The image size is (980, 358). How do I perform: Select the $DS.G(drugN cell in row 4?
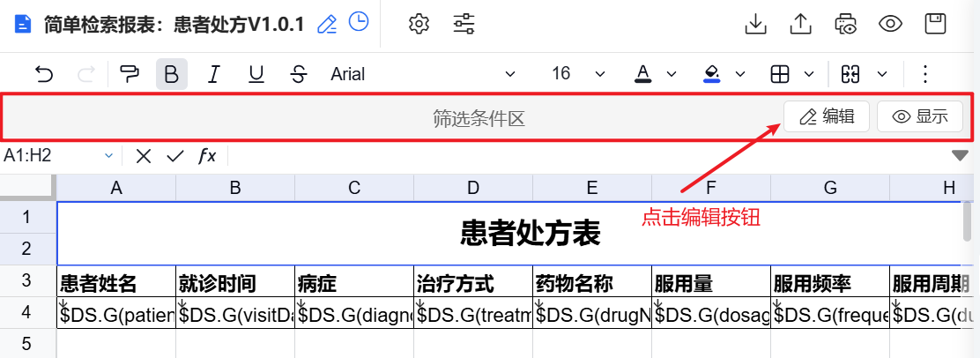592,313
